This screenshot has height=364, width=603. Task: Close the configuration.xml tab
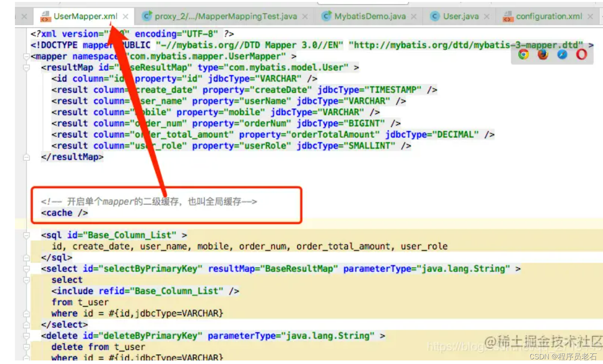pyautogui.click(x=590, y=16)
